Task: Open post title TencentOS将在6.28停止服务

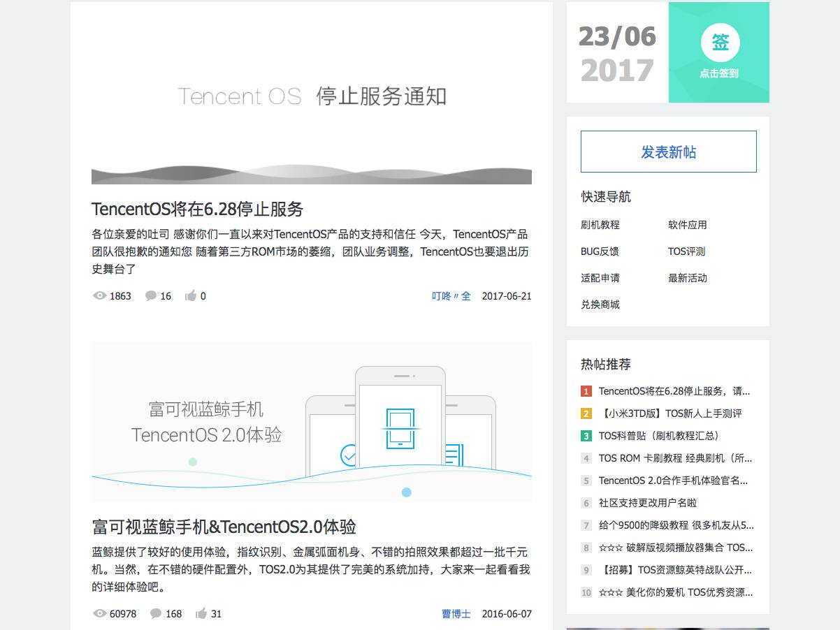Action: click(198, 209)
